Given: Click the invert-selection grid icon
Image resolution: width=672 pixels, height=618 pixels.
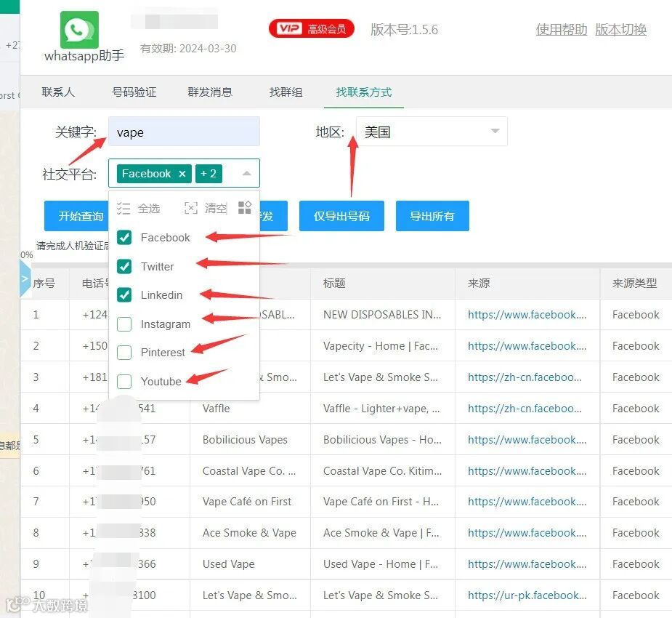Looking at the screenshot, I should coord(245,207).
